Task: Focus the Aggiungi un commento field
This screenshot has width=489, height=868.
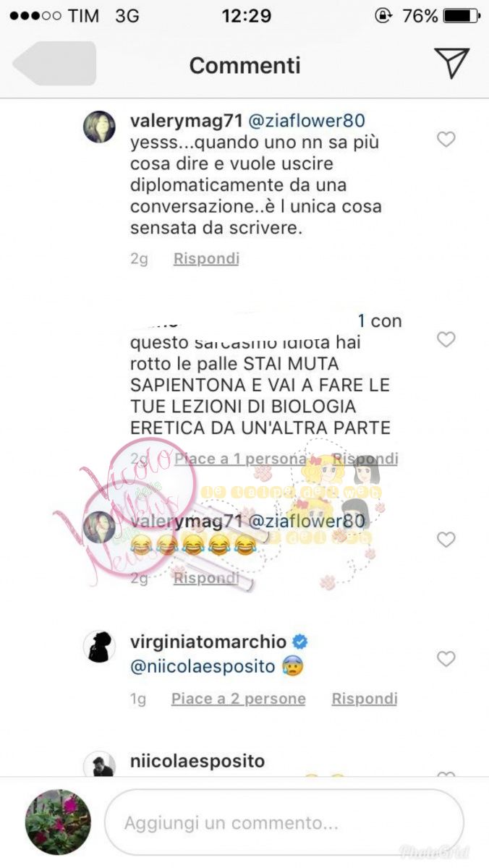Action: point(284,823)
